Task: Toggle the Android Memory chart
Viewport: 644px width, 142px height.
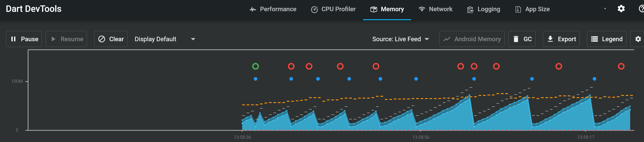Action: [472, 39]
